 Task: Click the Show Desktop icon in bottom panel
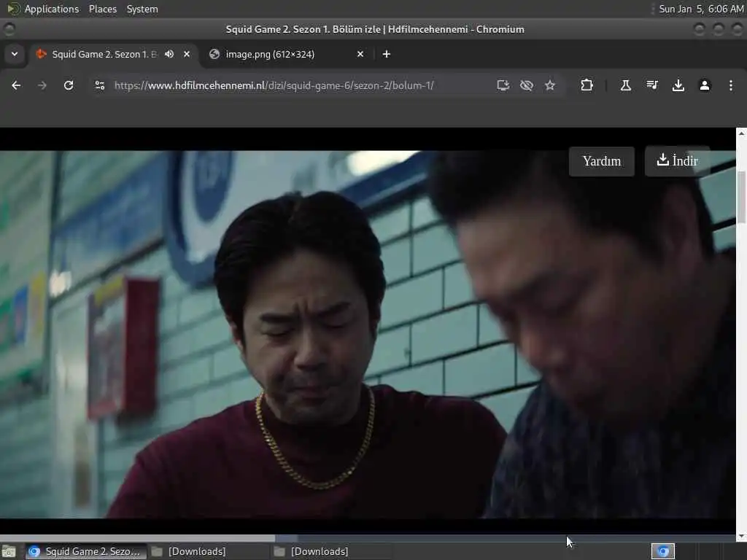pos(9,551)
